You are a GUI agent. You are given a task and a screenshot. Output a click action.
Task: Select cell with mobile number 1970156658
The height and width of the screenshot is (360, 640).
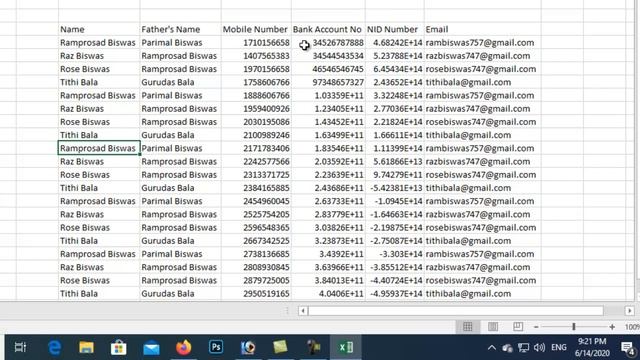[256, 69]
